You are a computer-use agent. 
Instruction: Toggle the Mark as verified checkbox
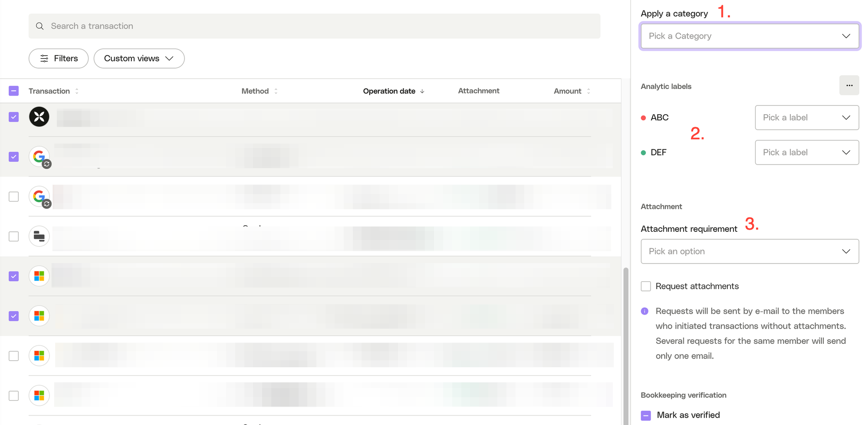(646, 415)
